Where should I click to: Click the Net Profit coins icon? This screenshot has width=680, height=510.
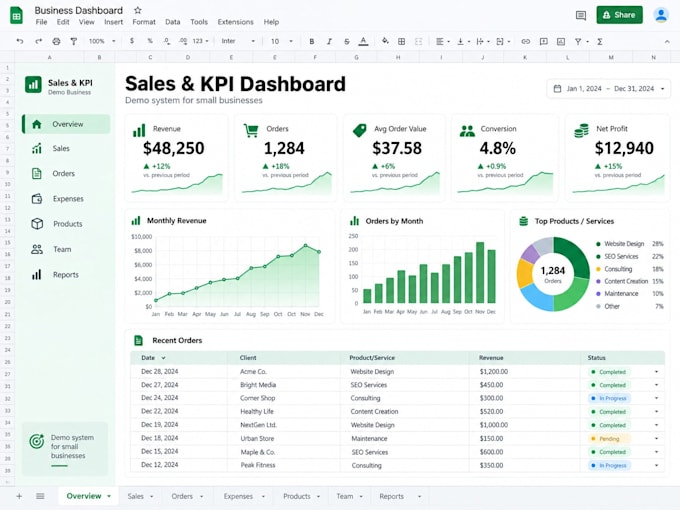click(581, 130)
